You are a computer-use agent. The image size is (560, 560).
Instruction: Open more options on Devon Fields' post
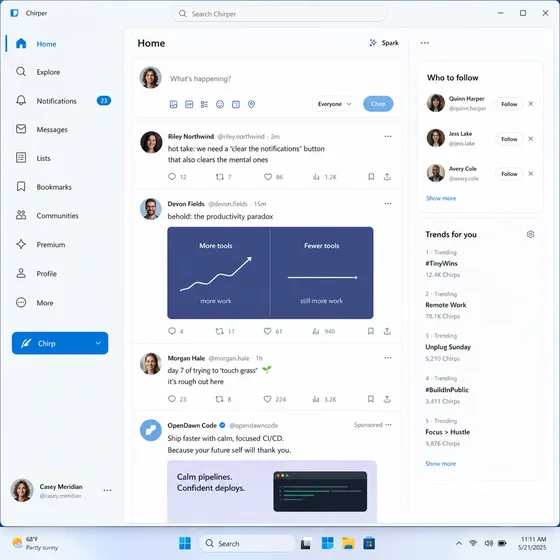388,204
